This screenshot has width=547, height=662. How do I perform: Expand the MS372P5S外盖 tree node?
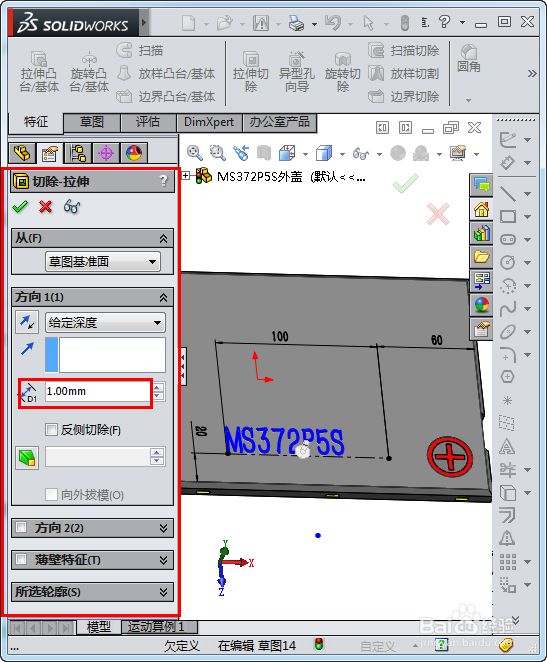185,176
